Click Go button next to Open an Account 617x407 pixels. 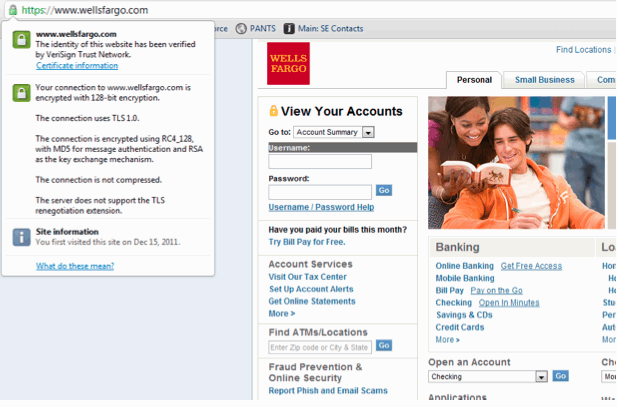point(560,376)
